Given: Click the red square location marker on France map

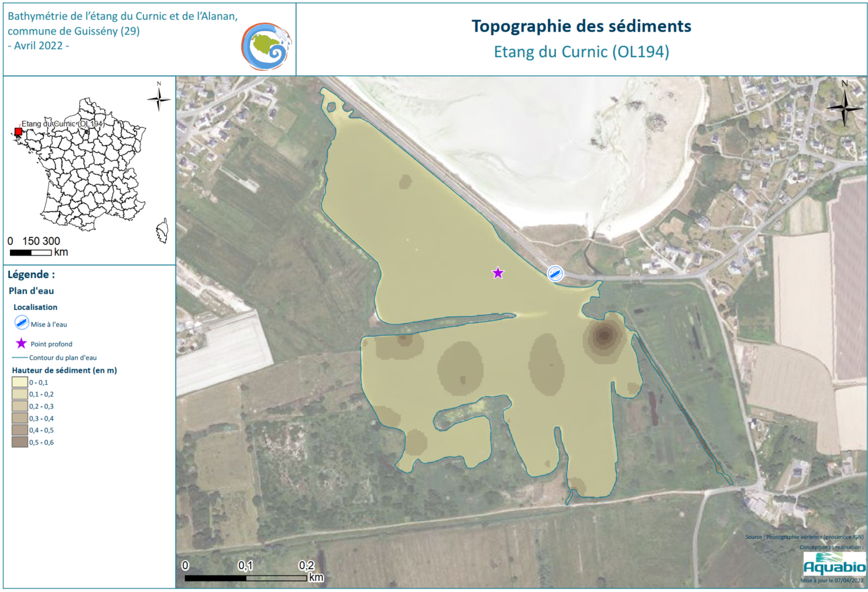Looking at the screenshot, I should coord(18,132).
